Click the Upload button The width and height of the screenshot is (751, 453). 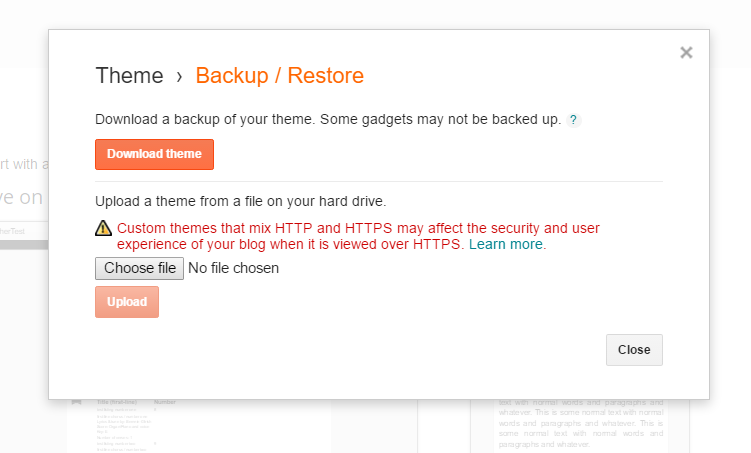click(127, 302)
